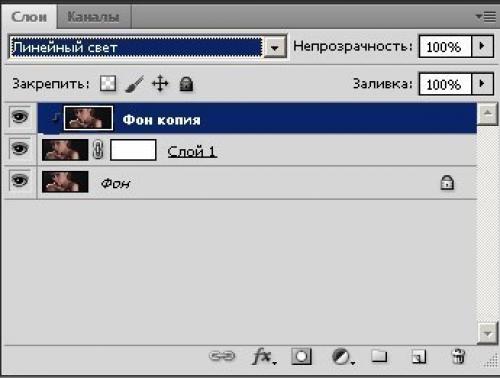The height and width of the screenshot is (378, 500).
Task: Open the Заливка slider arrow
Action: (x=482, y=84)
